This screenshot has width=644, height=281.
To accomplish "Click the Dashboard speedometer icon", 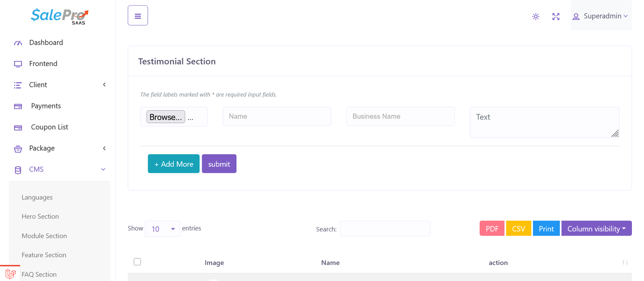I will (18, 43).
